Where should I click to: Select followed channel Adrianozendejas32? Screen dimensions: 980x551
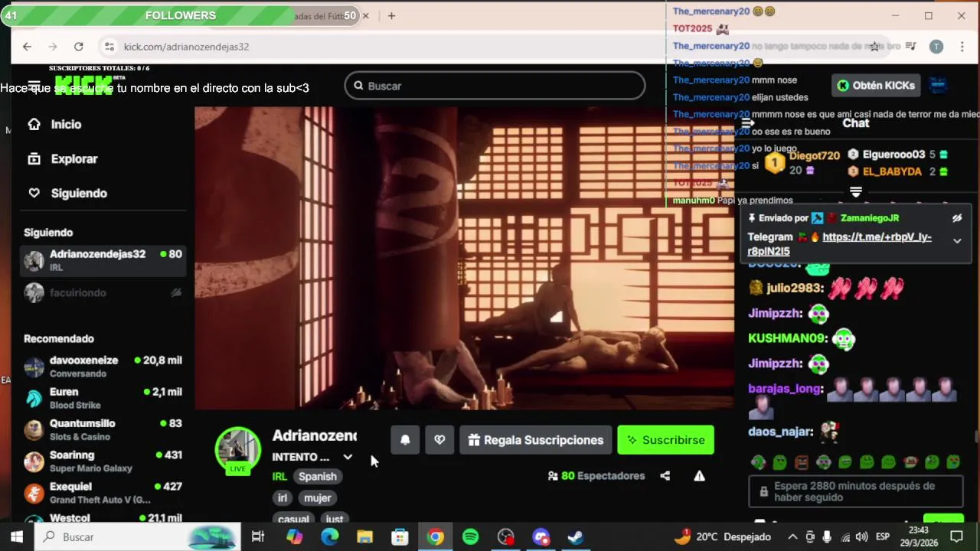103,260
